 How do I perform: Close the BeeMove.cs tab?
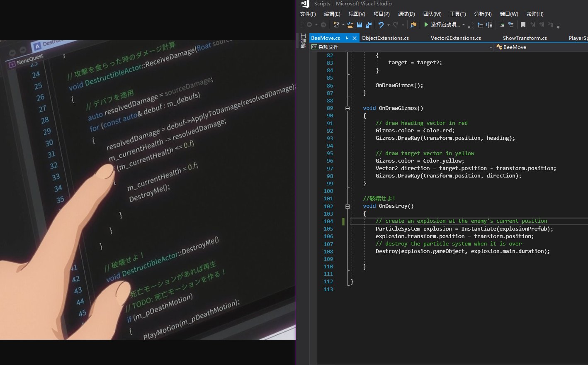355,38
